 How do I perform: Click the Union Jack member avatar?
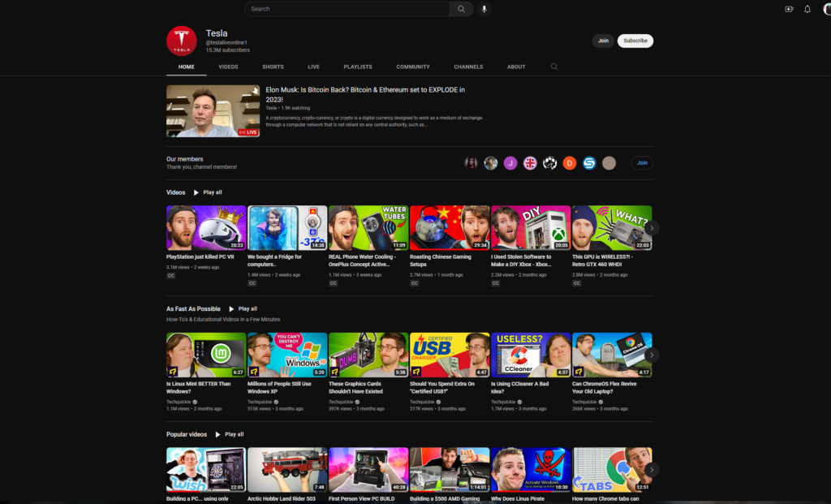(530, 163)
